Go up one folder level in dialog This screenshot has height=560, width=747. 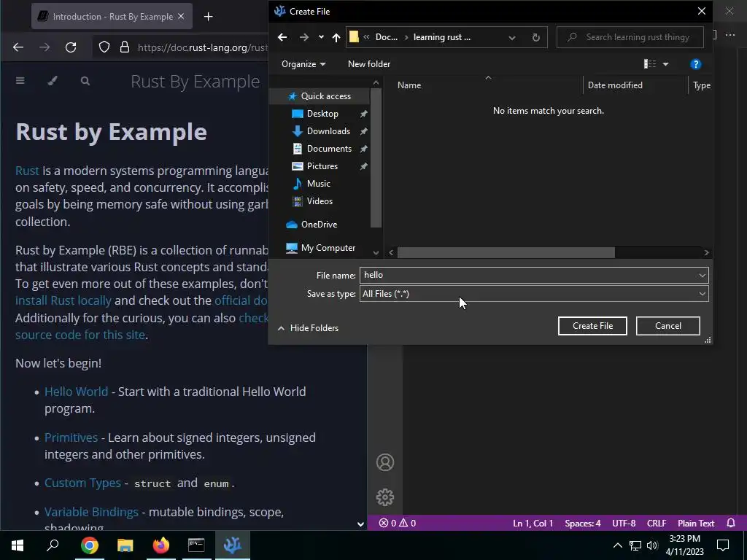[336, 37]
